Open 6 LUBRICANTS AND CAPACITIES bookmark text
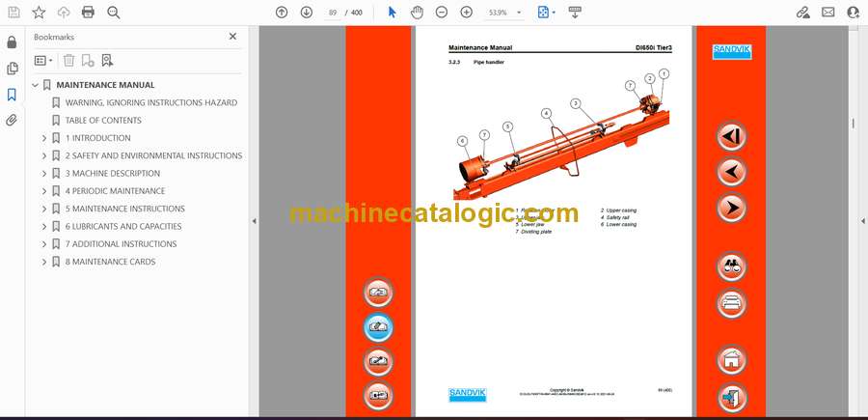This screenshot has width=868, height=420. tap(122, 227)
